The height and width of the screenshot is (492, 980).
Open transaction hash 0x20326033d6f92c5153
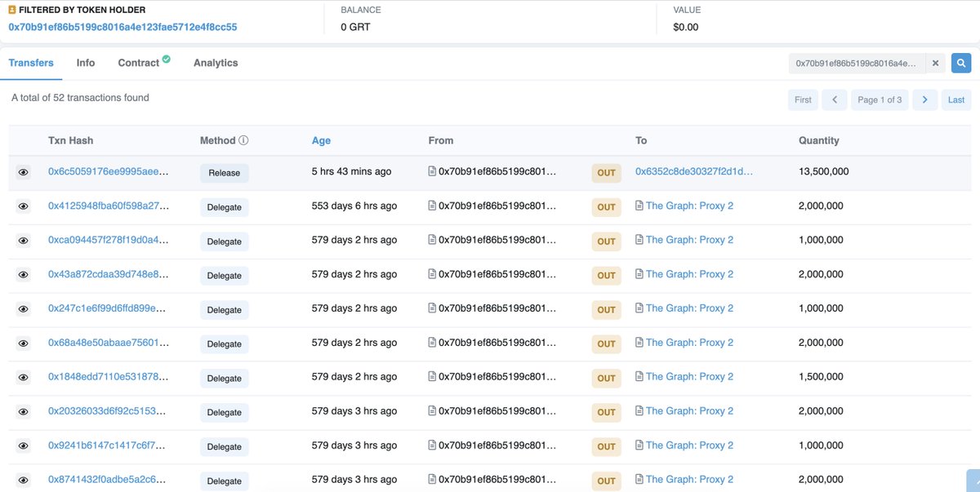(109, 412)
